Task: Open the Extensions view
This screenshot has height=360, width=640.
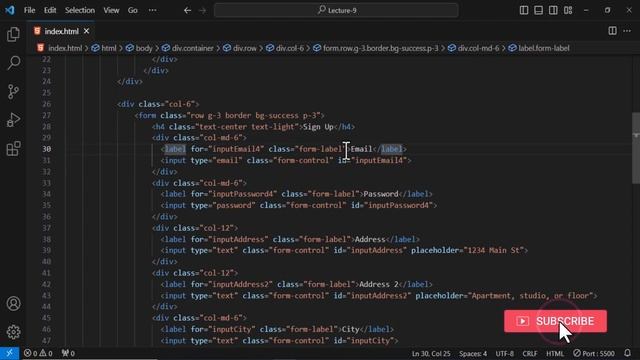Action: click(13, 149)
